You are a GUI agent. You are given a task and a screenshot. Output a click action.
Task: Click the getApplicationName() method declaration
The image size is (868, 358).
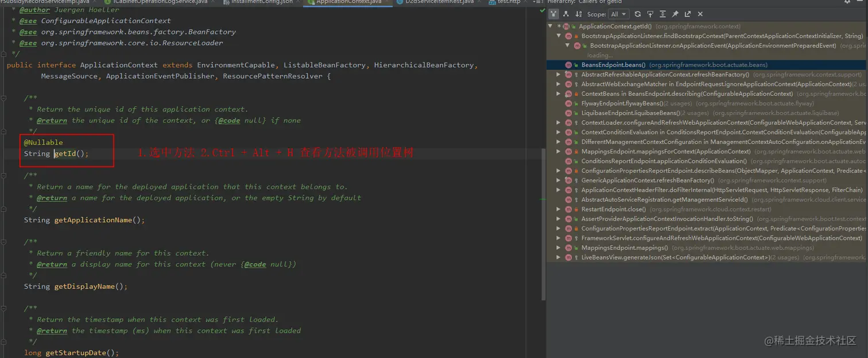(84, 220)
